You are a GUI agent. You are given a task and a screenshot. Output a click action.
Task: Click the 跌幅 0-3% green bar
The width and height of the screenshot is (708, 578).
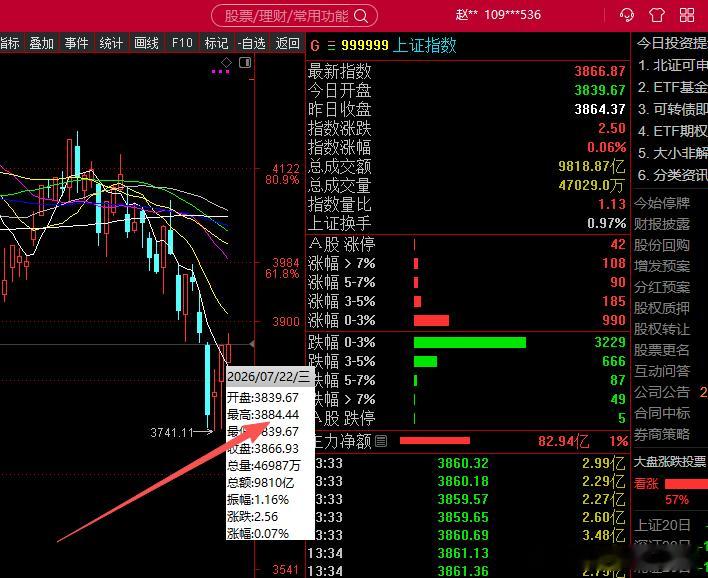(x=470, y=343)
